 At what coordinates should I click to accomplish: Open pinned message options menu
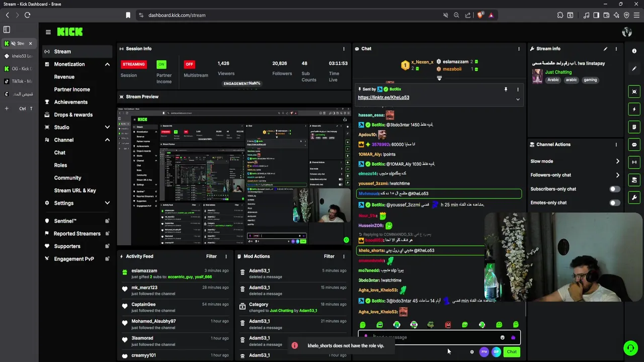(x=518, y=89)
